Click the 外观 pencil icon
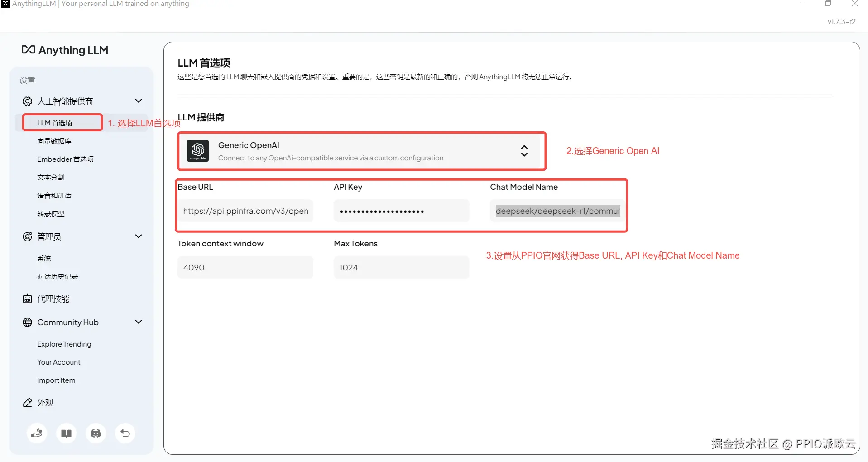 point(27,402)
